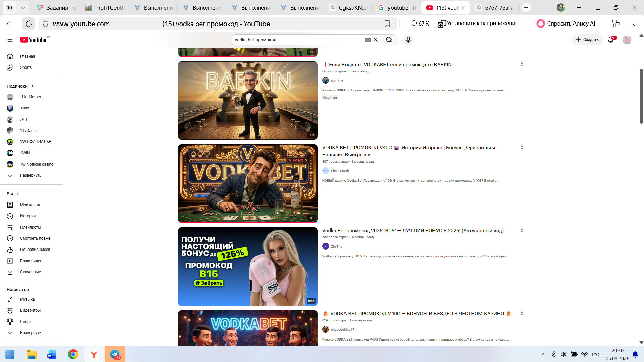Click the page vertical scrollbar

(x=641, y=96)
